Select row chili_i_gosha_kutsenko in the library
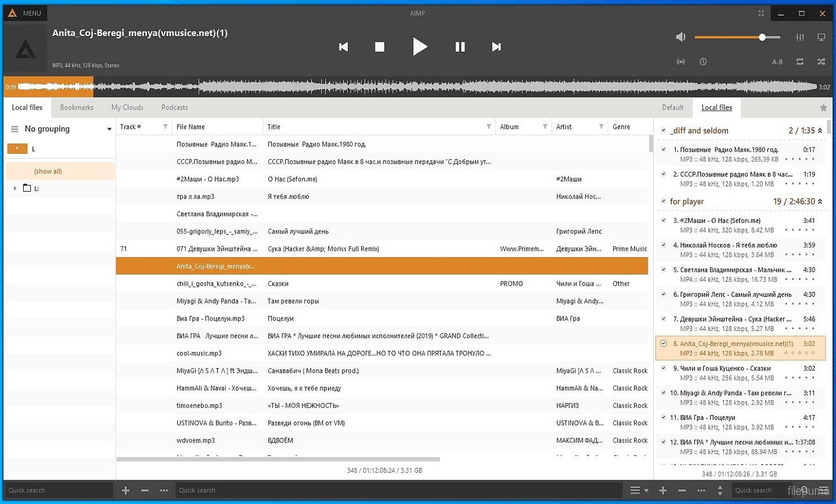This screenshot has height=504, width=836. click(382, 283)
